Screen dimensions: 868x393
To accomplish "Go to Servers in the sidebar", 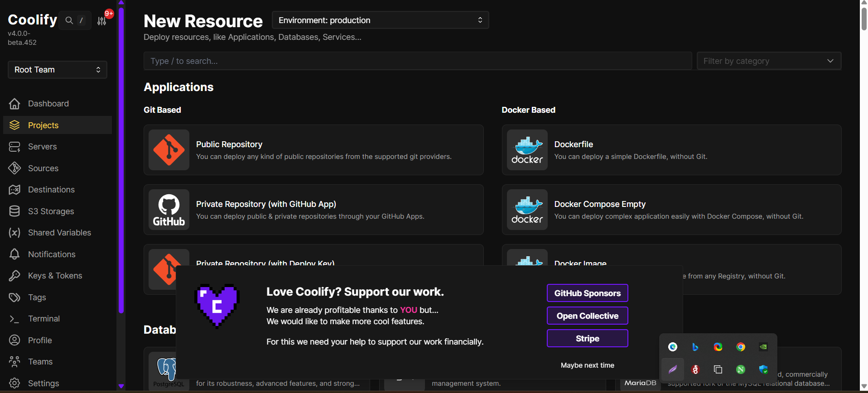I will (x=42, y=147).
